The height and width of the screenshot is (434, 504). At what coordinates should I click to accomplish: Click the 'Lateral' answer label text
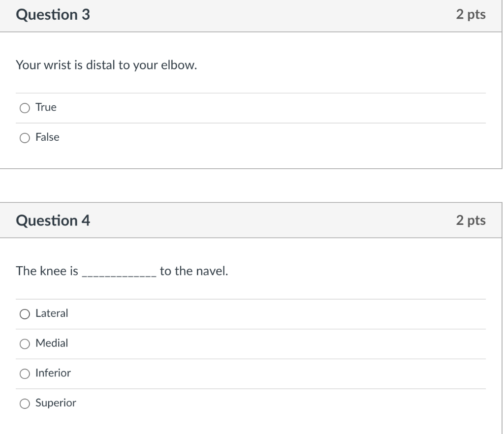(x=52, y=313)
